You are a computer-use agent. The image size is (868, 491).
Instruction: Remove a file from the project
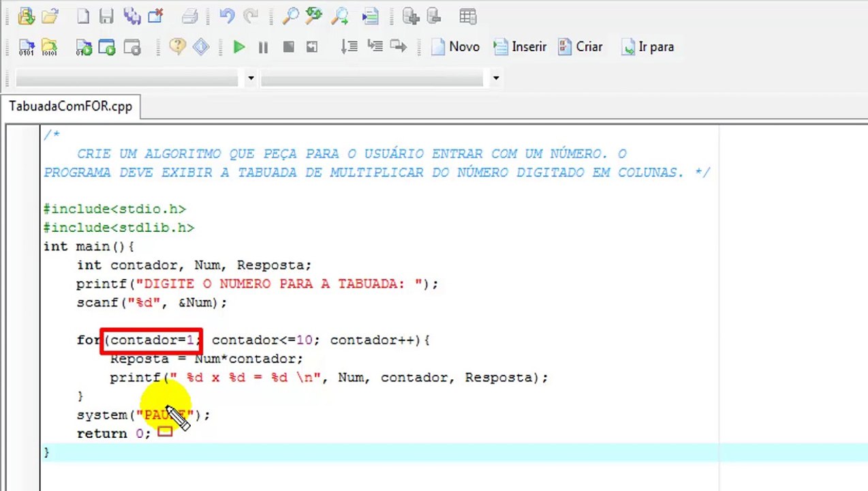point(433,16)
